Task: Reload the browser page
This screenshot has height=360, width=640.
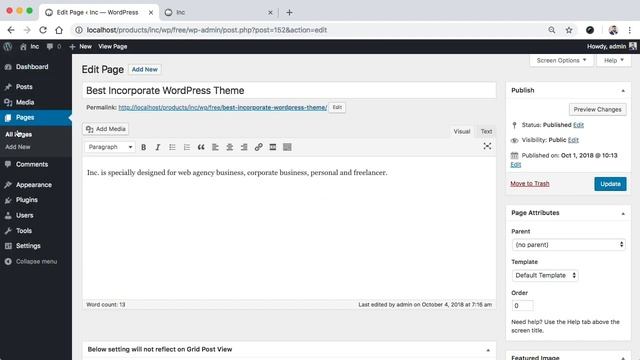Action: (43, 30)
